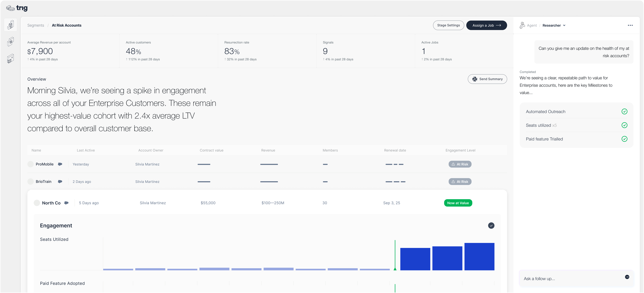Open the first sidebar blocks icon
The width and height of the screenshot is (644, 293).
[x=11, y=25]
